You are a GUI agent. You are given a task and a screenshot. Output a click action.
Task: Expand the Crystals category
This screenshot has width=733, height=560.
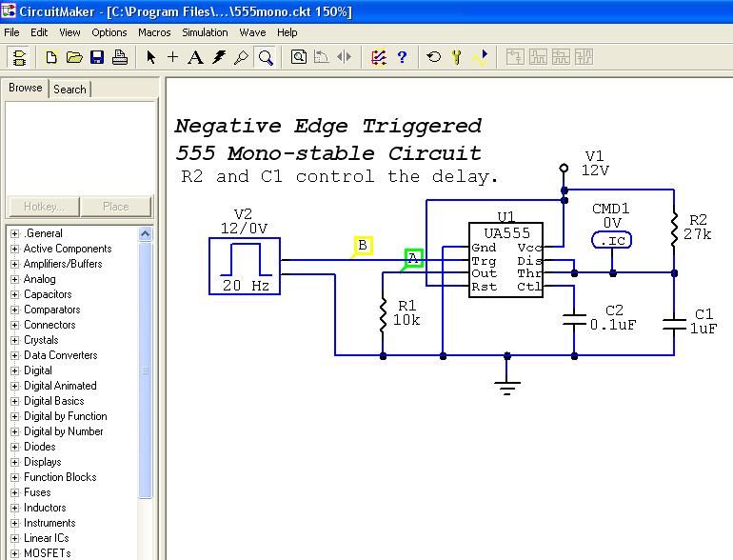click(14, 340)
